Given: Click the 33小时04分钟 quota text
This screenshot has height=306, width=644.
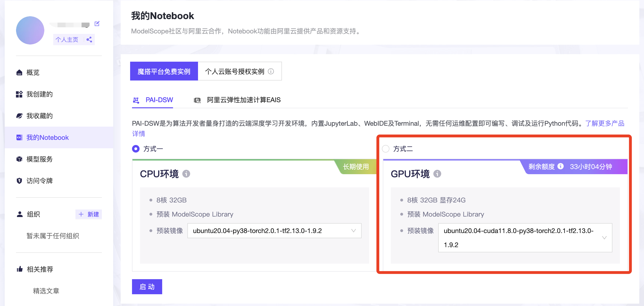Looking at the screenshot, I should pyautogui.click(x=591, y=166).
